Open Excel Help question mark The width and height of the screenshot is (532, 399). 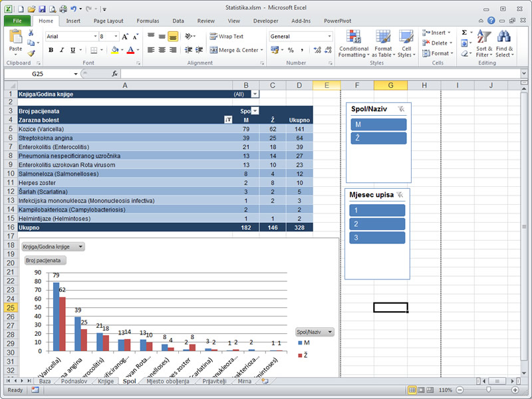[x=491, y=21]
